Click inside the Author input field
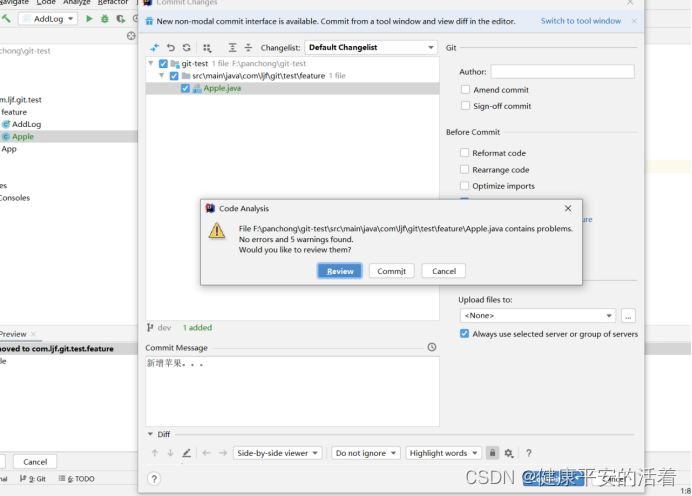 [563, 71]
